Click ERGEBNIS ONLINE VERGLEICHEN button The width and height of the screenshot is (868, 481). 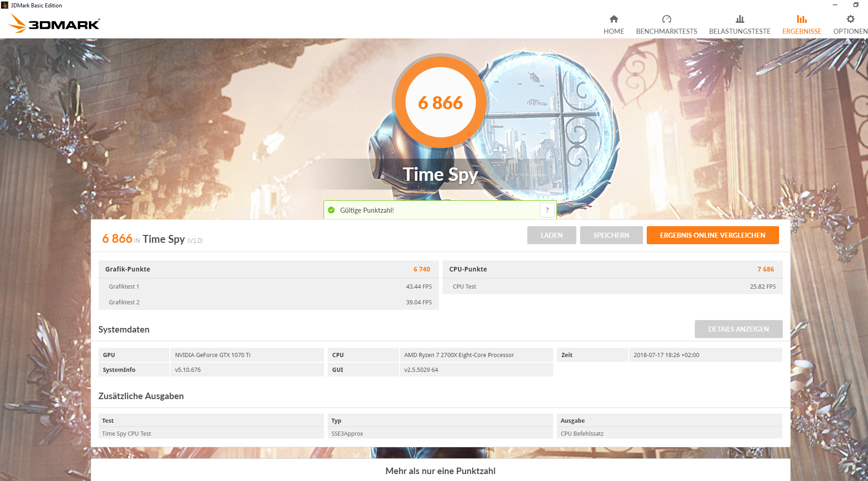(x=712, y=235)
